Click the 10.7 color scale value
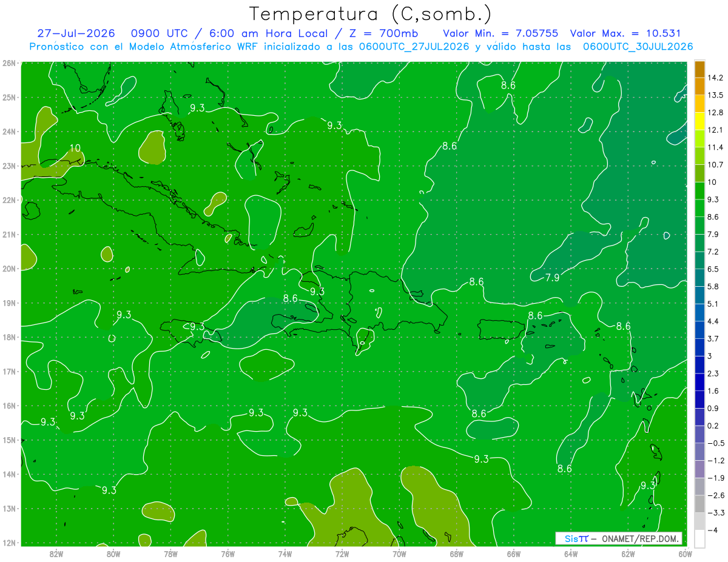The image size is (728, 562). pos(716,165)
